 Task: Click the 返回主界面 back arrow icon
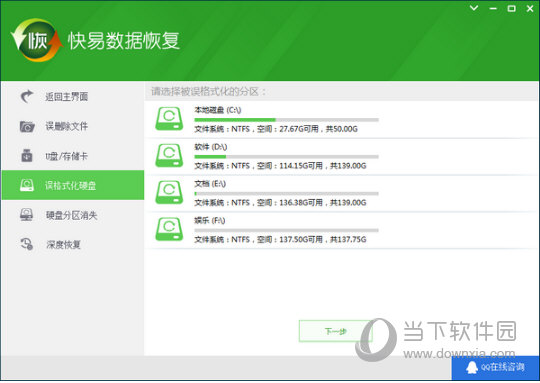pyautogui.click(x=27, y=96)
